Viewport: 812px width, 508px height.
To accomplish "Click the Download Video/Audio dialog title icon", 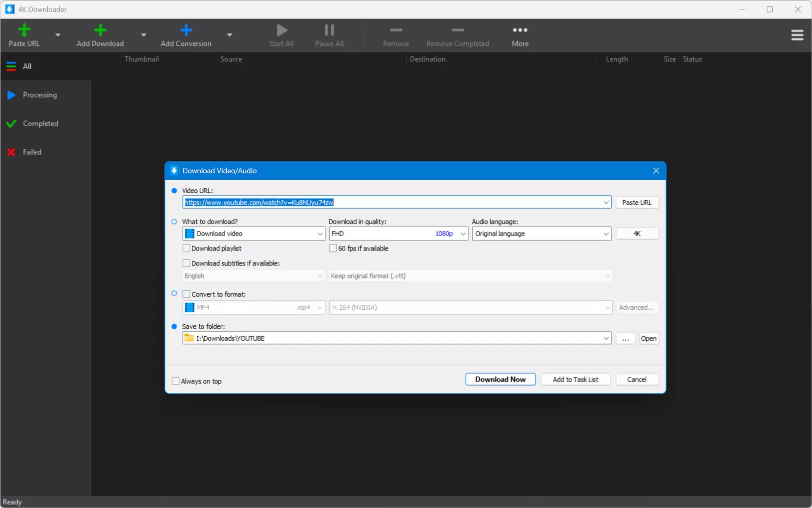I will 174,171.
